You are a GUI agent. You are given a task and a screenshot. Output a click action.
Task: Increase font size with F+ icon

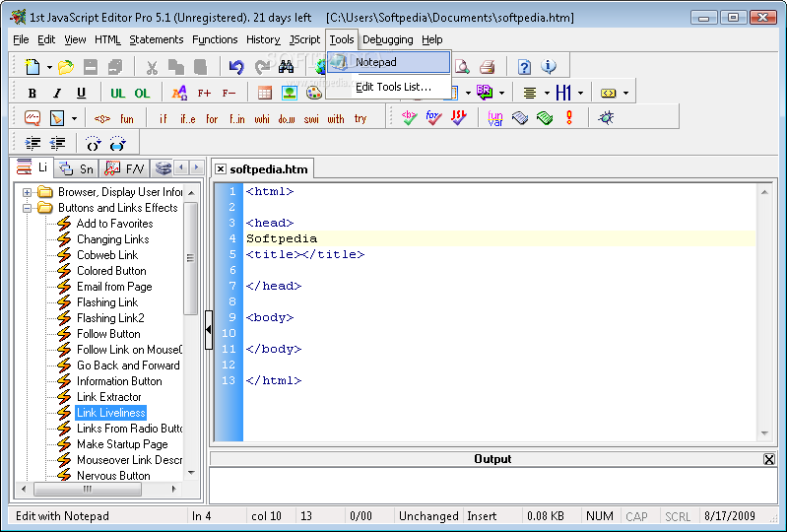click(x=204, y=93)
